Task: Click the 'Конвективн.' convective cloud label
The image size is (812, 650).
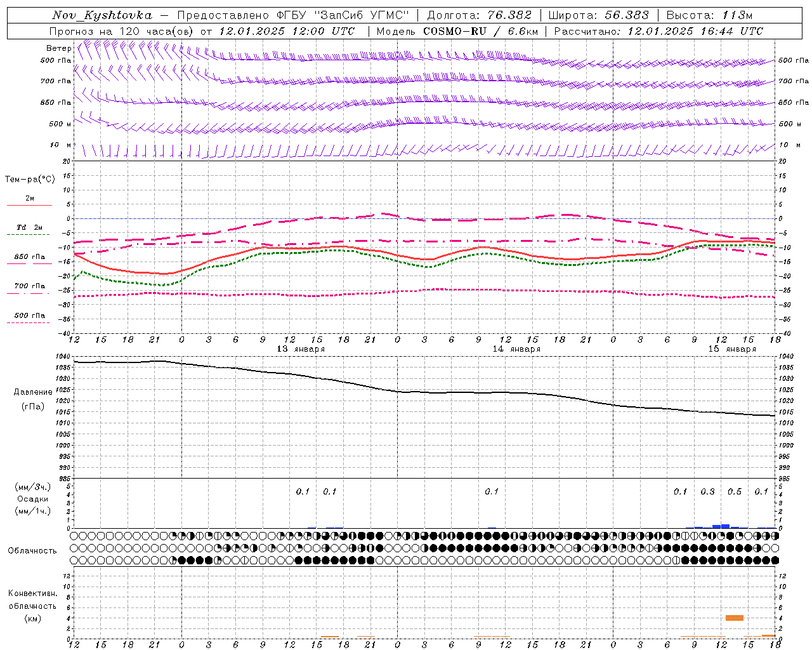Action: point(33,594)
